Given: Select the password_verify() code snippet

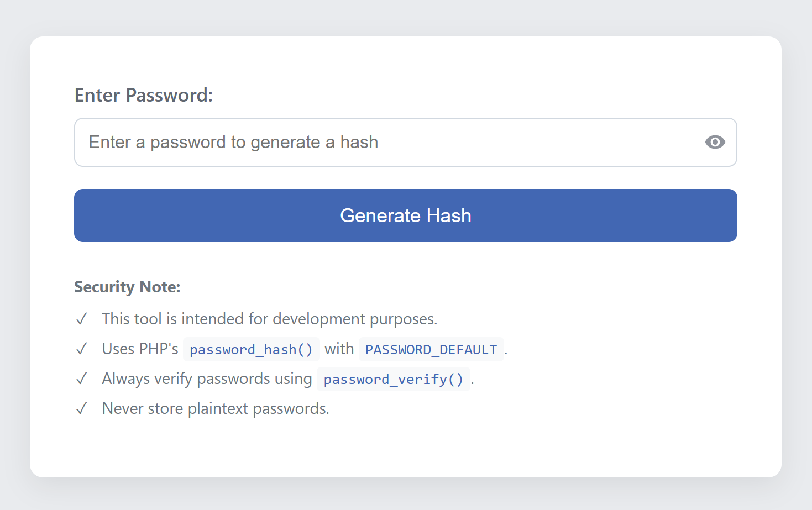Looking at the screenshot, I should pos(393,379).
